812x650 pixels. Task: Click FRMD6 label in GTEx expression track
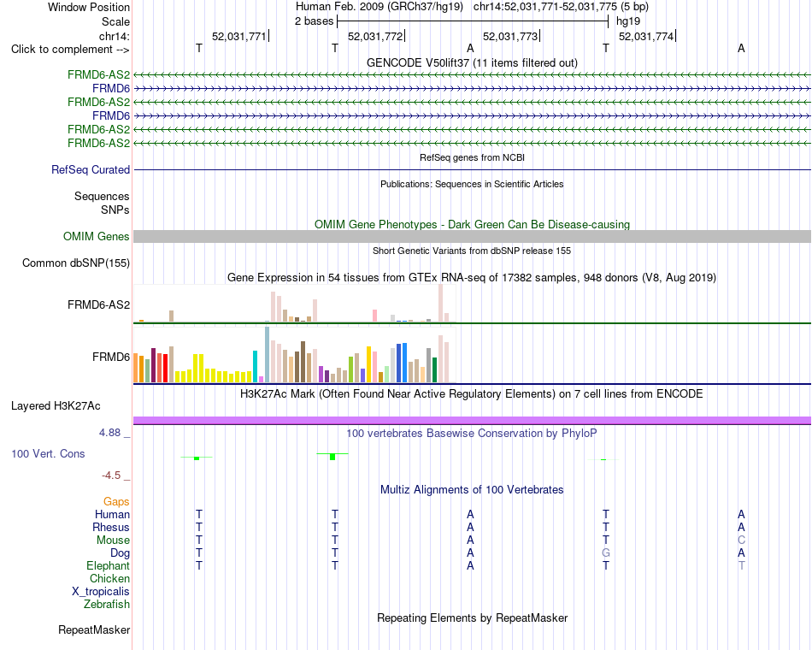point(111,357)
